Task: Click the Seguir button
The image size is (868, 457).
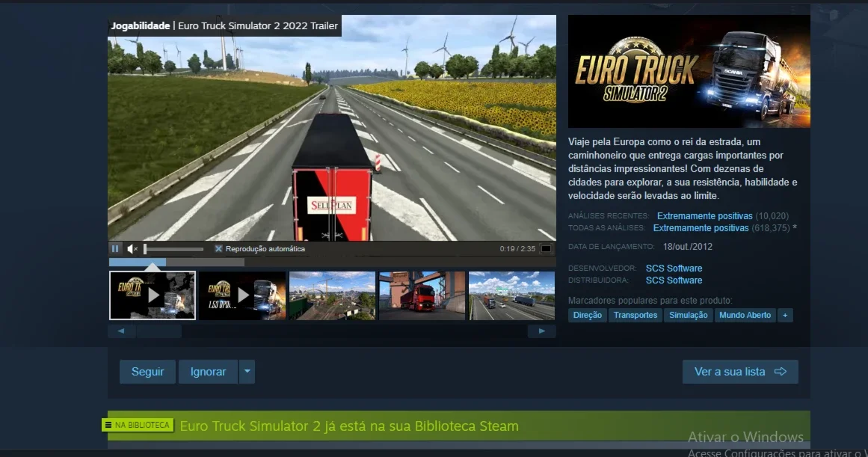Action: pyautogui.click(x=148, y=372)
